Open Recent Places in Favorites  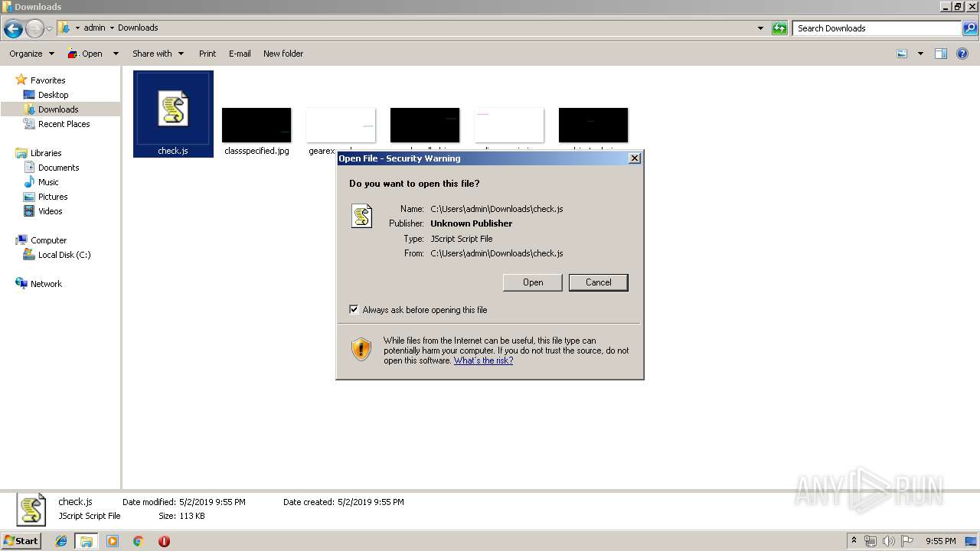click(x=64, y=124)
